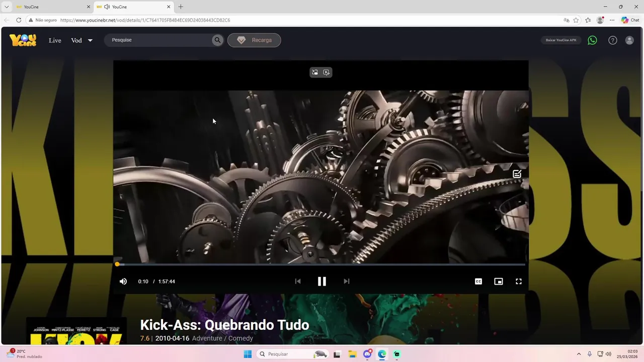Add page to favorites star
The width and height of the screenshot is (644, 362).
pos(576,20)
